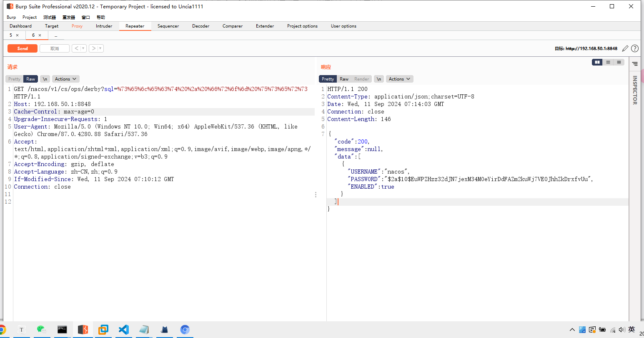Viewport: 644px width, 338px height.
Task: Open Repeater help question mark icon
Action: (634, 48)
